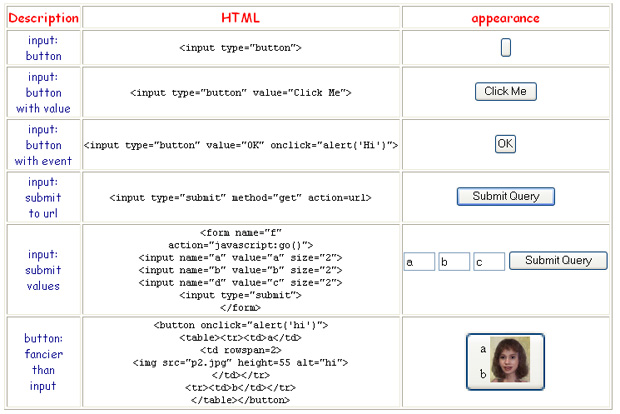Click the red Description column header
Image resolution: width=620 pixels, height=414 pixels.
pos(43,18)
